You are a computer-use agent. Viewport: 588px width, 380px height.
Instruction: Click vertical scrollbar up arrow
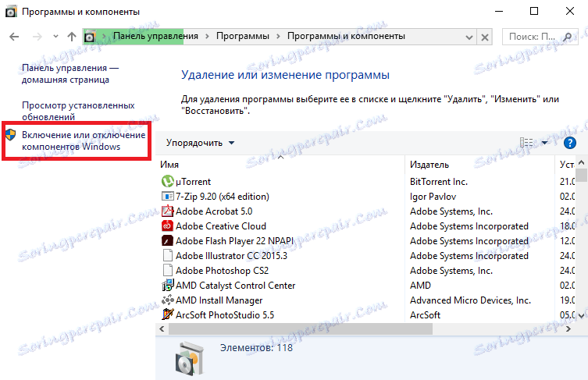coord(581,162)
